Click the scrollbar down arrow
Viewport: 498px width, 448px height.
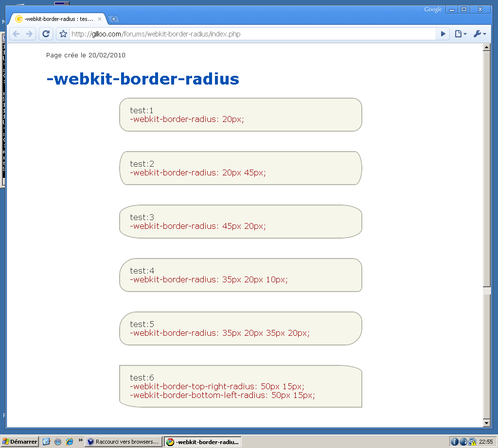(x=486, y=423)
